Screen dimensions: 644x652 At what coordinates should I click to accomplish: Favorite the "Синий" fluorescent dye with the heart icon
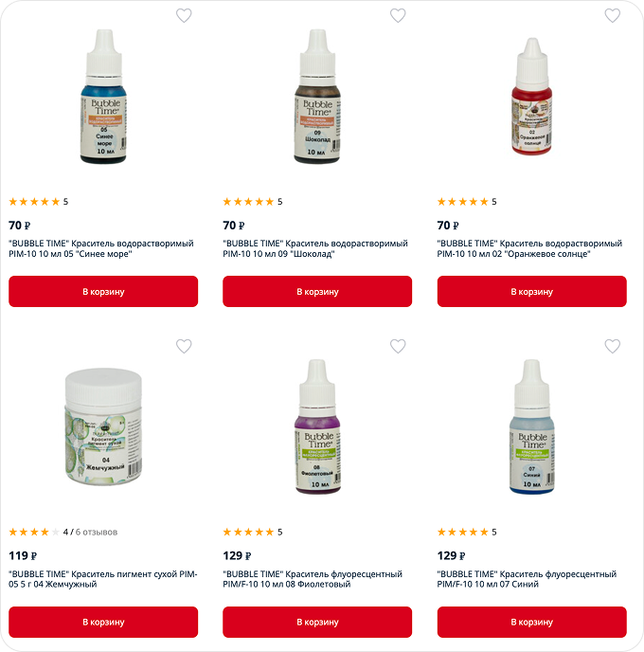pyautogui.click(x=612, y=346)
